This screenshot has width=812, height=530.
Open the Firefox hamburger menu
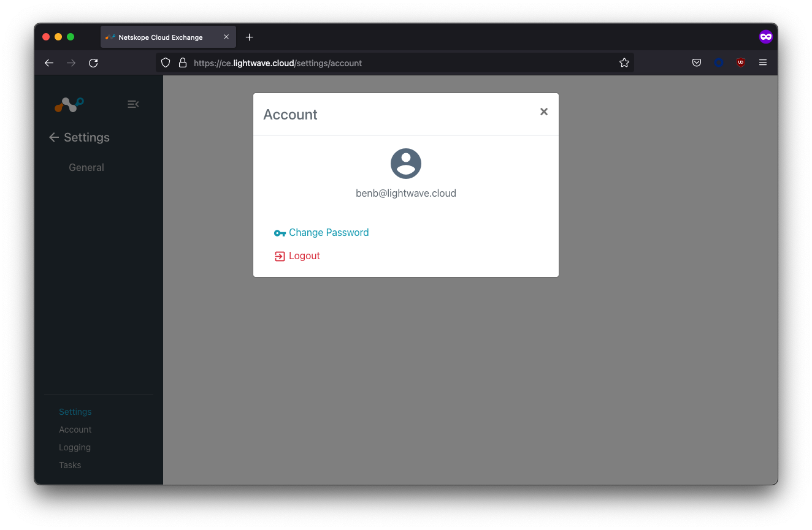click(763, 62)
